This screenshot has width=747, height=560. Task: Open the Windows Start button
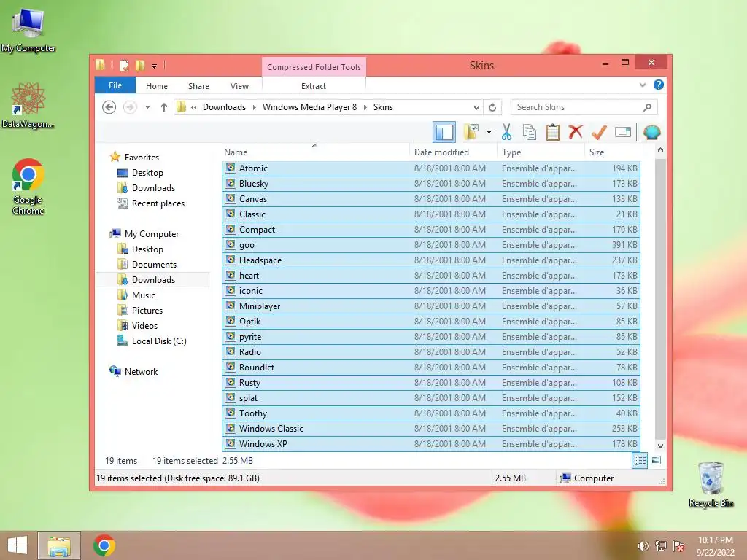pyautogui.click(x=18, y=545)
